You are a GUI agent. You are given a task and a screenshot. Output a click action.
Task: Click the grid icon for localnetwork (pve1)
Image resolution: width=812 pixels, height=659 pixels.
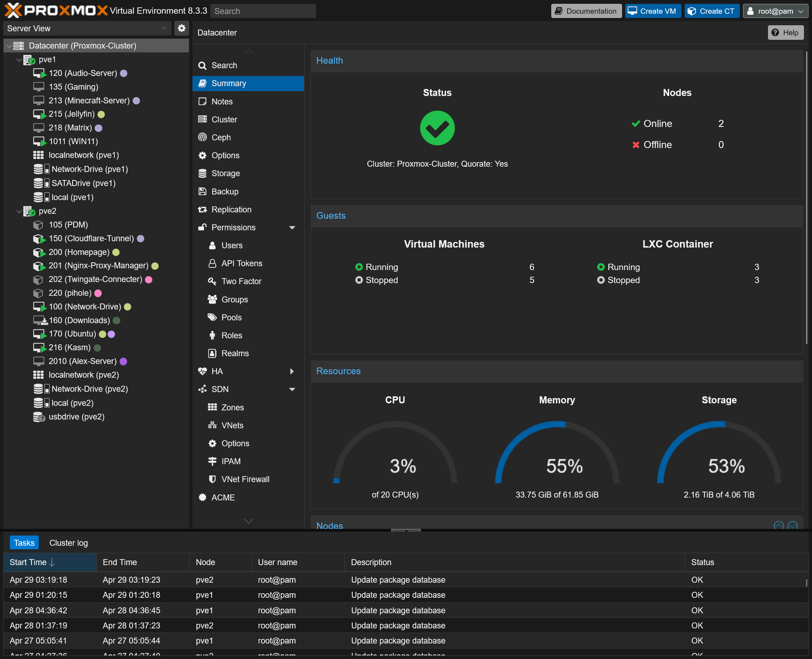coord(38,155)
